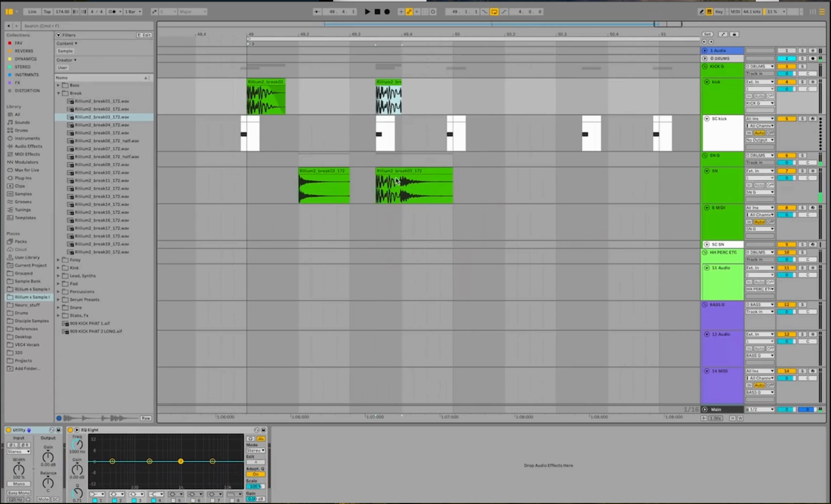Click Bass Mono audition headphone icon
The height and width of the screenshot is (504, 831).
28,499
